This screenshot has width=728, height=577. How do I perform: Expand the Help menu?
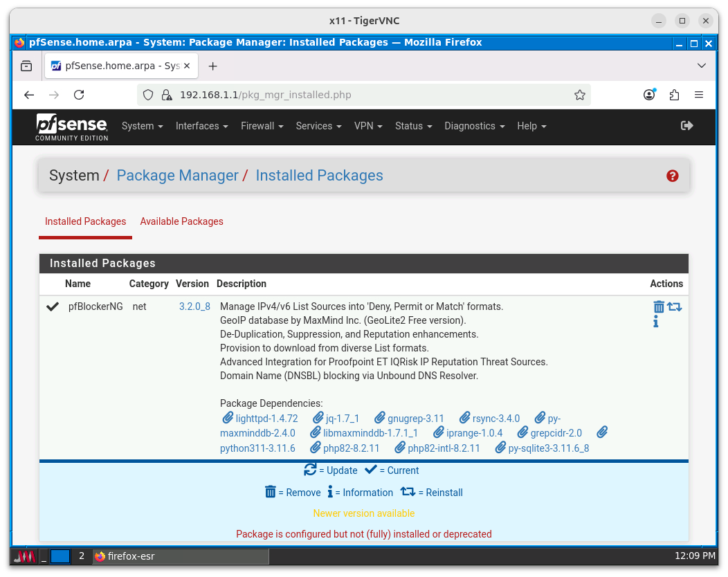(531, 127)
